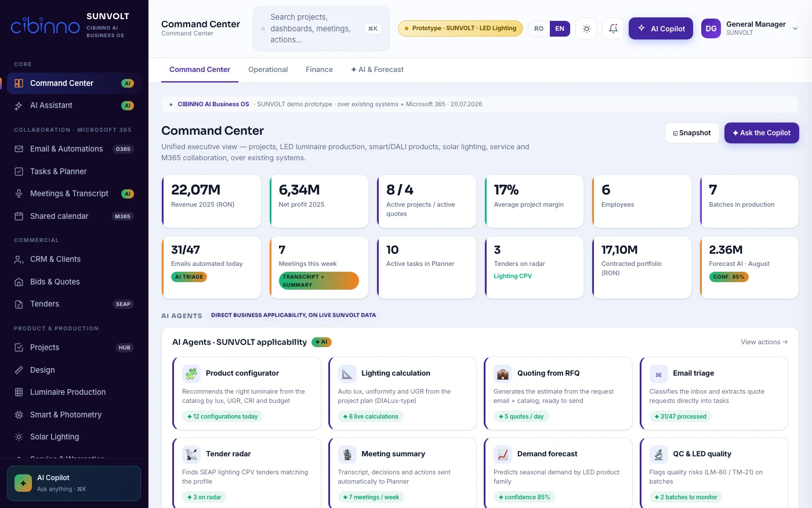
Task: Click QC & LED quality microscope icon
Action: point(659,455)
